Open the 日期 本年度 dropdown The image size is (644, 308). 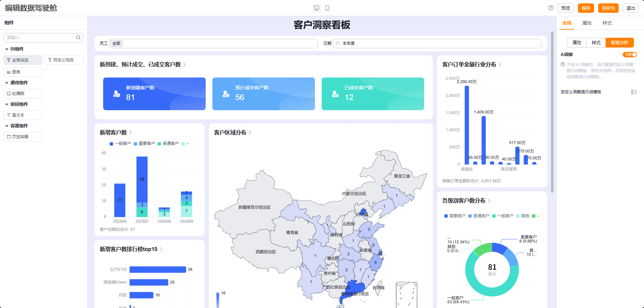coord(437,43)
